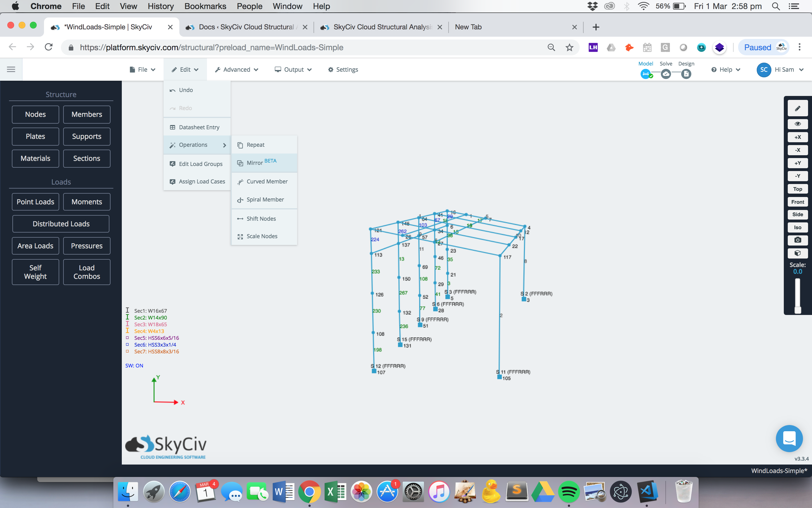
Task: Click the Model stage icon
Action: pos(646,74)
